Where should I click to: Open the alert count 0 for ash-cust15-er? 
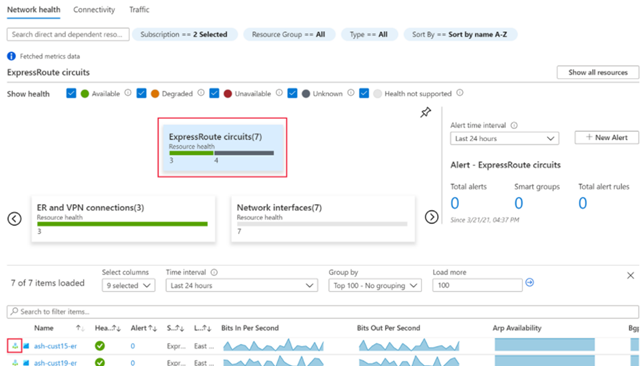point(133,346)
